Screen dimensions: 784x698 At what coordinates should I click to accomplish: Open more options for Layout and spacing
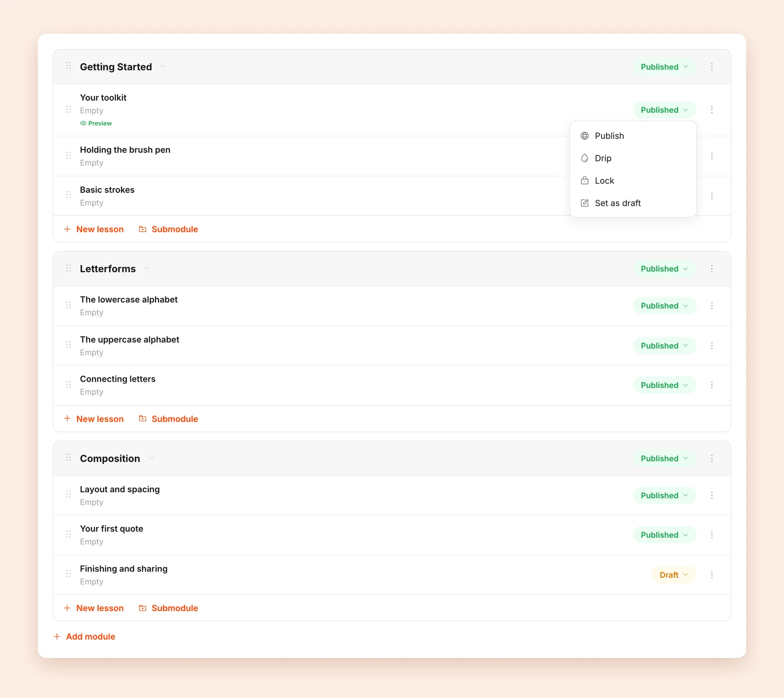coord(712,496)
